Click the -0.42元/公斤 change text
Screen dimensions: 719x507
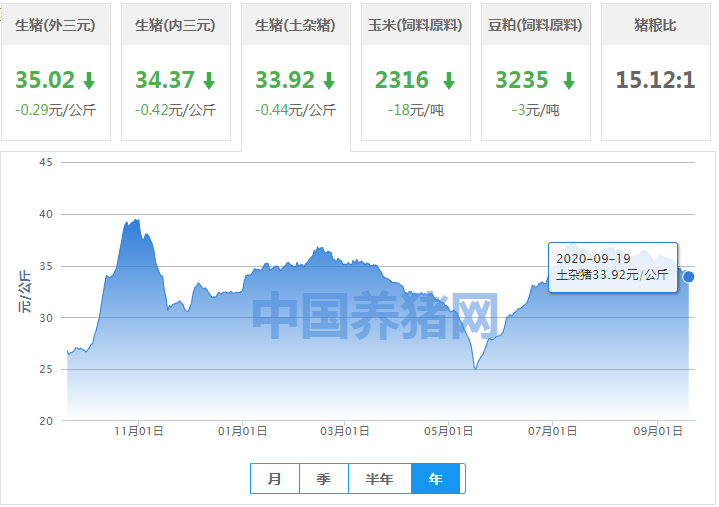[x=176, y=110]
